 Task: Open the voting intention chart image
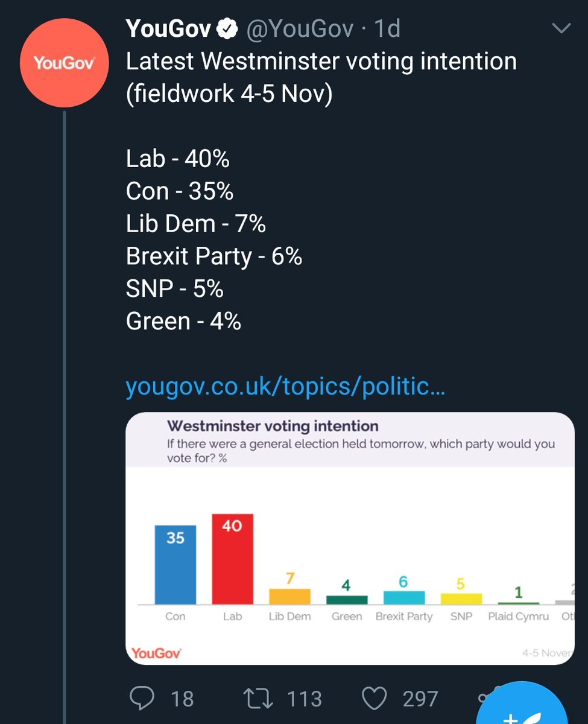(350, 538)
